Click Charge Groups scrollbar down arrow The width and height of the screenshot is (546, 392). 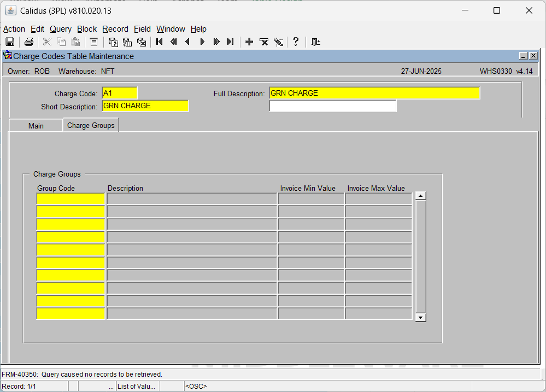pyautogui.click(x=421, y=317)
